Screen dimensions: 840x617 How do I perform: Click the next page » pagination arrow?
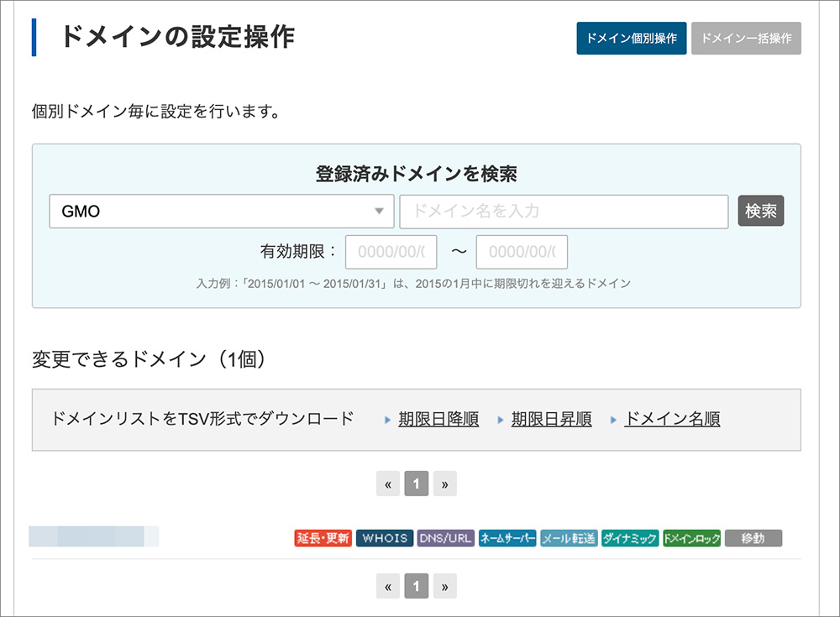point(444,484)
